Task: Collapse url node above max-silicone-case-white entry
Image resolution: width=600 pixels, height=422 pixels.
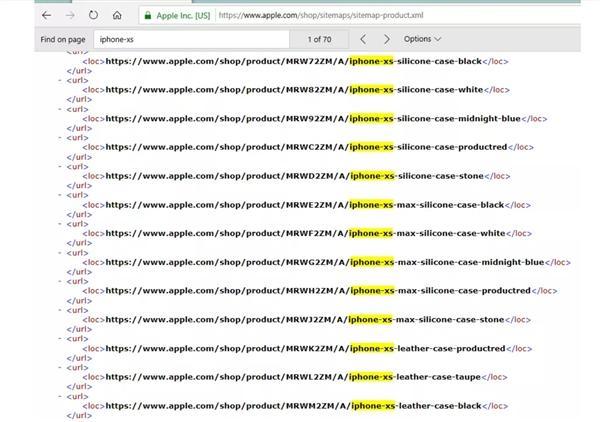Action: click(x=60, y=224)
